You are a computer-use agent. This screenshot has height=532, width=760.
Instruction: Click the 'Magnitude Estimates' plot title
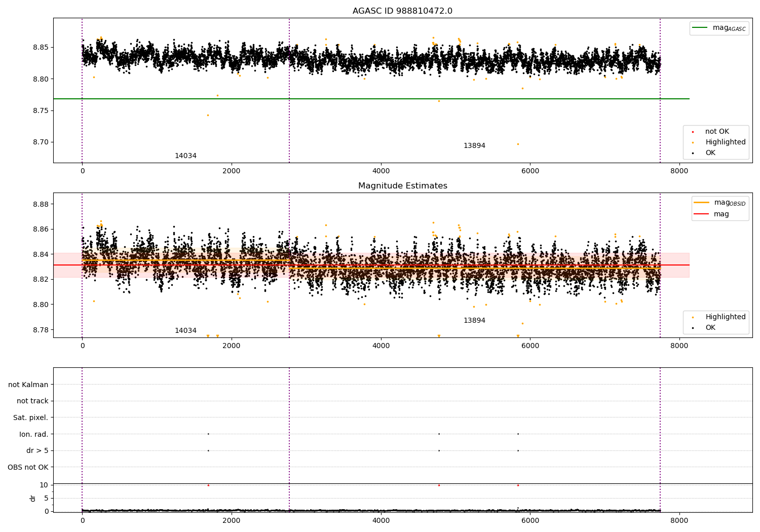[x=402, y=186]
